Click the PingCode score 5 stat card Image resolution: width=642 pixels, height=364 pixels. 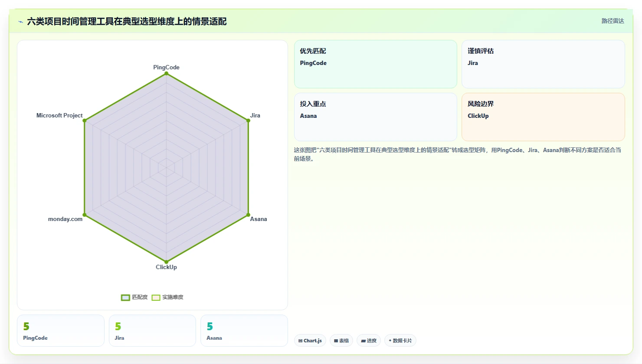click(61, 331)
